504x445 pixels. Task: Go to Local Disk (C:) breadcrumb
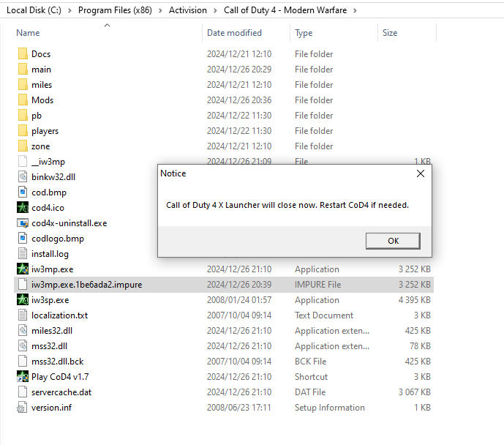coord(34,10)
